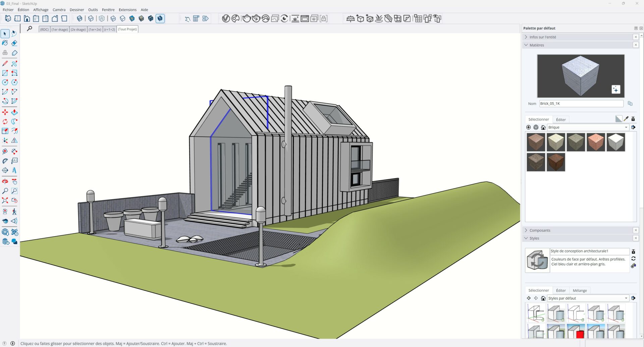Screen dimensions: 644x347
Task: Click the material Nom field Brick_05_1K
Action: point(581,104)
